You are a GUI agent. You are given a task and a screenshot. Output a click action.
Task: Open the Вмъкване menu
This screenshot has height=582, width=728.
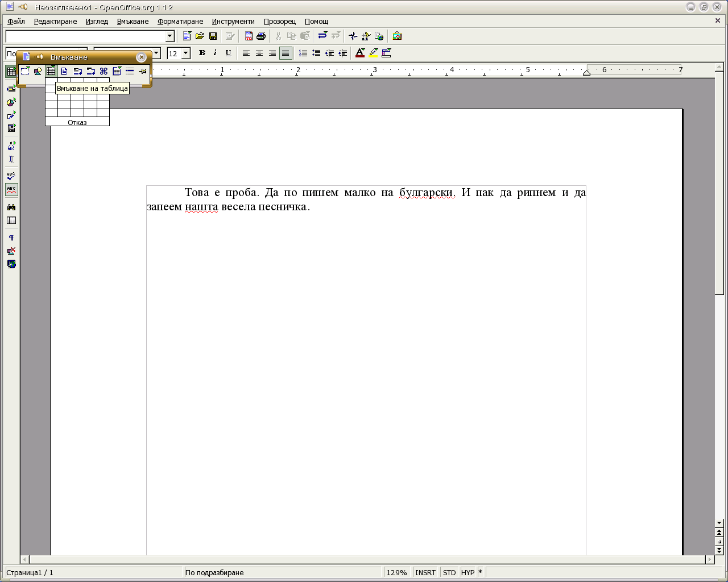(x=133, y=22)
